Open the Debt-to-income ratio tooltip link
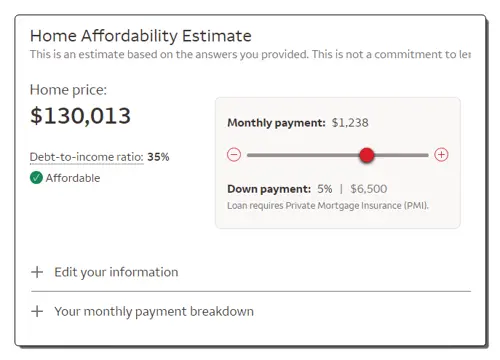Viewport: 500px width, 360px height. click(87, 157)
